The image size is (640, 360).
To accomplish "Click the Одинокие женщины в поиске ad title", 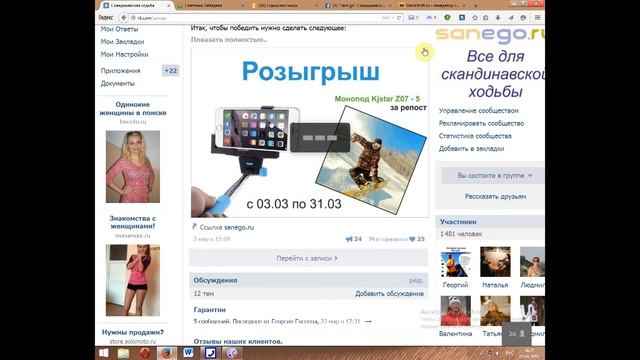I will (x=133, y=109).
